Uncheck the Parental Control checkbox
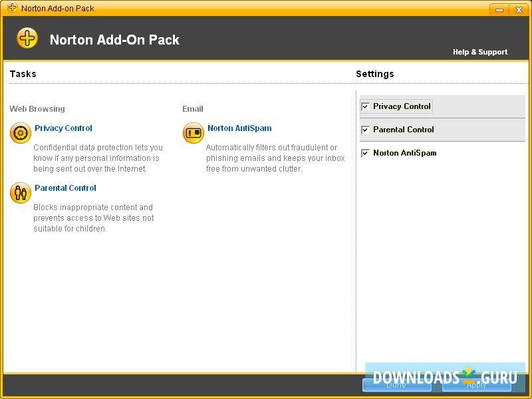This screenshot has height=399, width=532. pos(365,130)
